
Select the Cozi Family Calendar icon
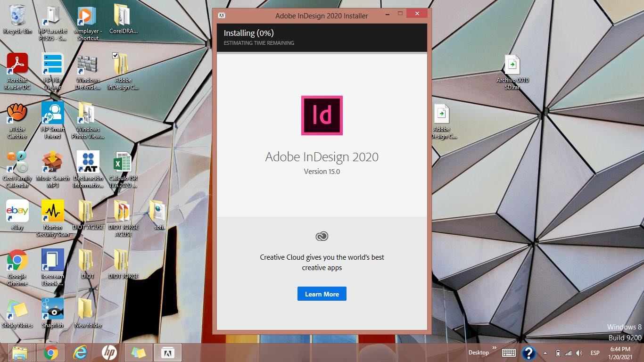pyautogui.click(x=17, y=170)
